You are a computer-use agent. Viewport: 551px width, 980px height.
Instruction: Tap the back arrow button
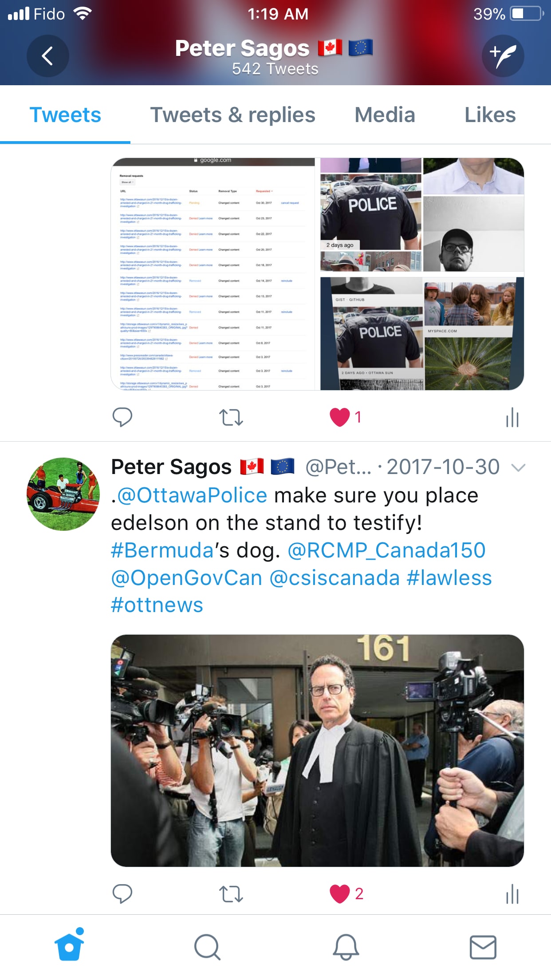pos(47,56)
